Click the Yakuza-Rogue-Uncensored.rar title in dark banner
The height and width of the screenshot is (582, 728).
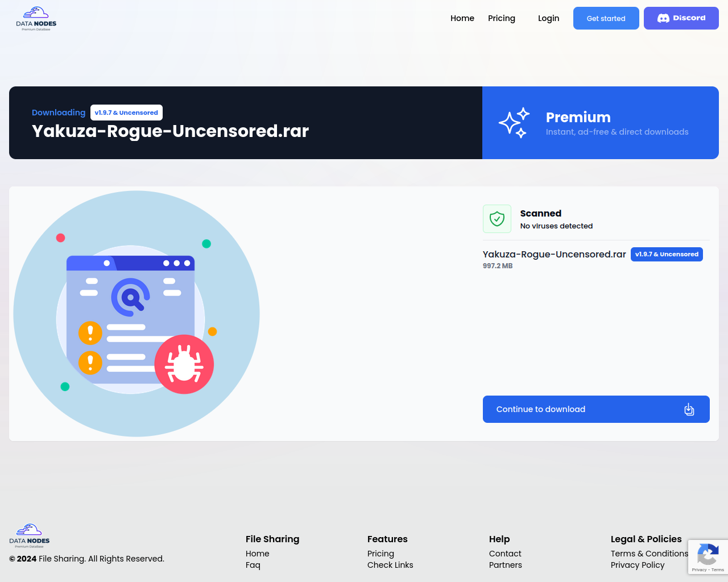pos(171,131)
